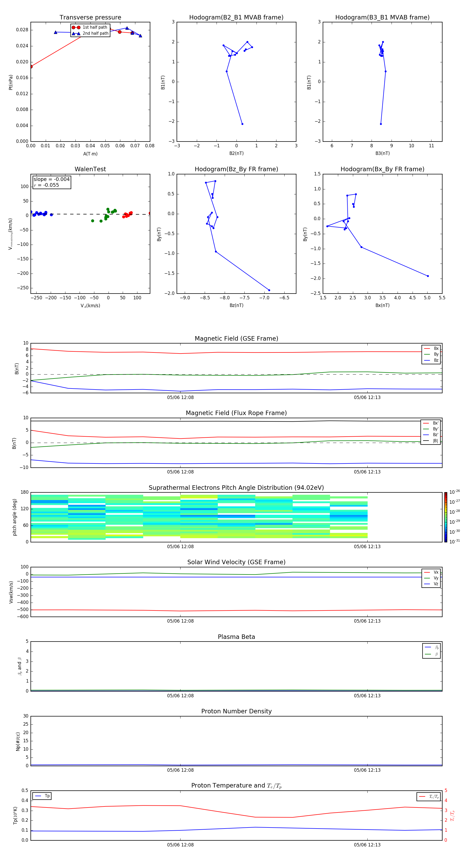Click the bottom-right data point in Bx_By hodogram
Image resolution: width=473 pixels, height=868 pixels.
click(x=428, y=276)
